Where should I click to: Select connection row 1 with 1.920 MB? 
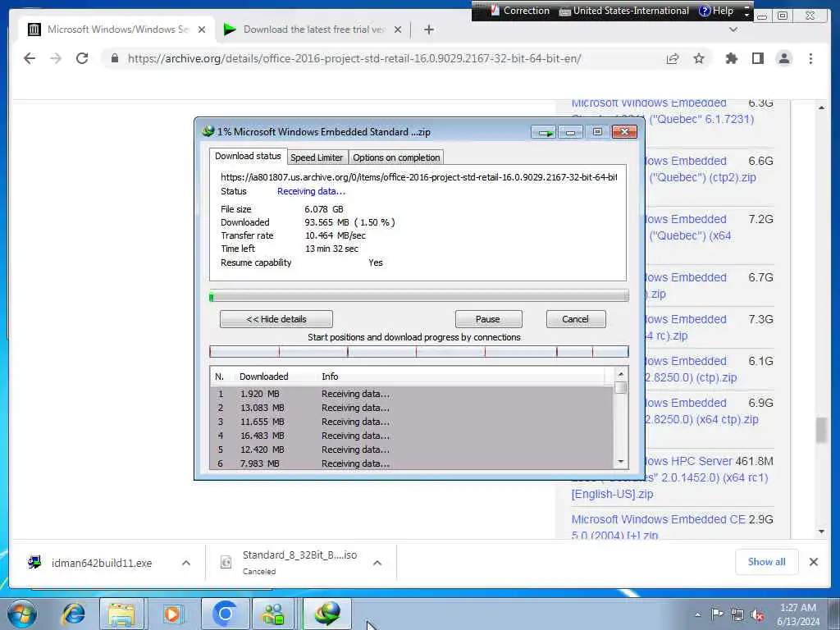pyautogui.click(x=412, y=394)
